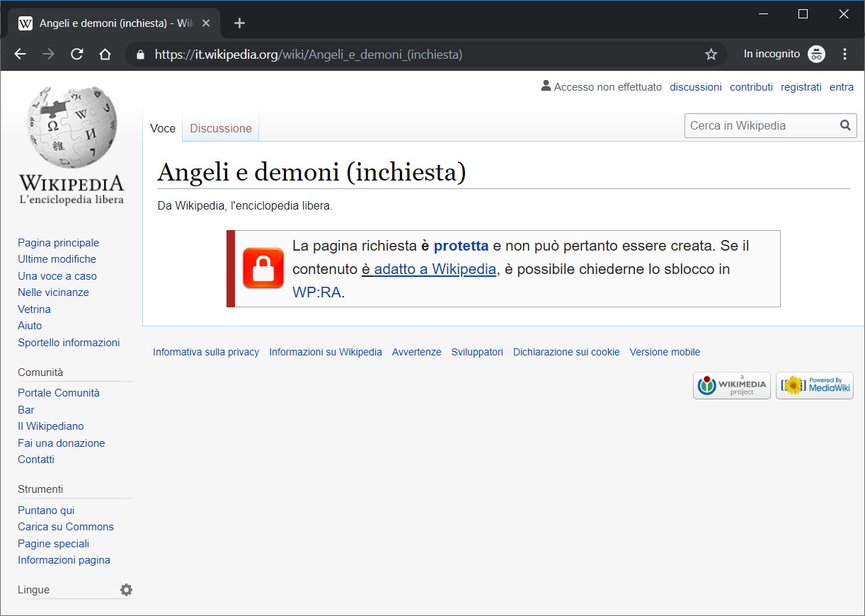This screenshot has width=865, height=616.
Task: Click the address bar URL
Action: point(309,55)
